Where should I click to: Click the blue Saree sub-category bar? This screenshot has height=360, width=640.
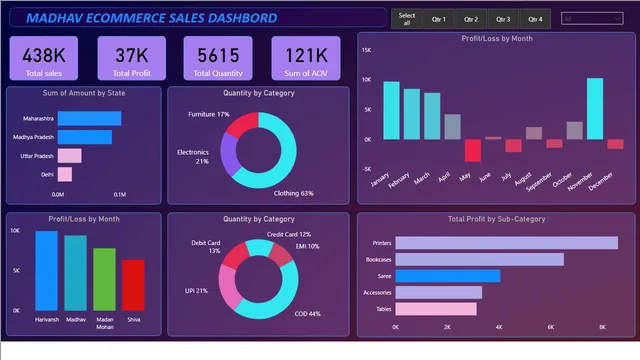[448, 276]
